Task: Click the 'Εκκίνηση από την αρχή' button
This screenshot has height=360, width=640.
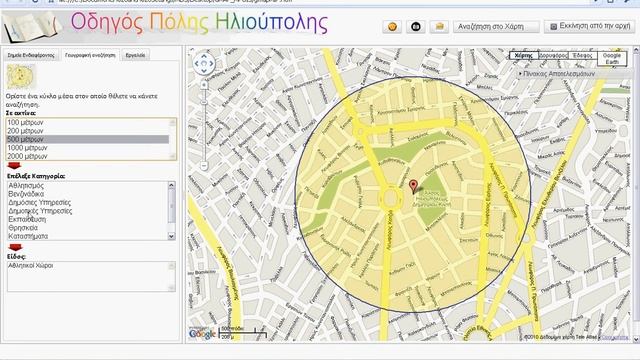Action: (x=589, y=26)
